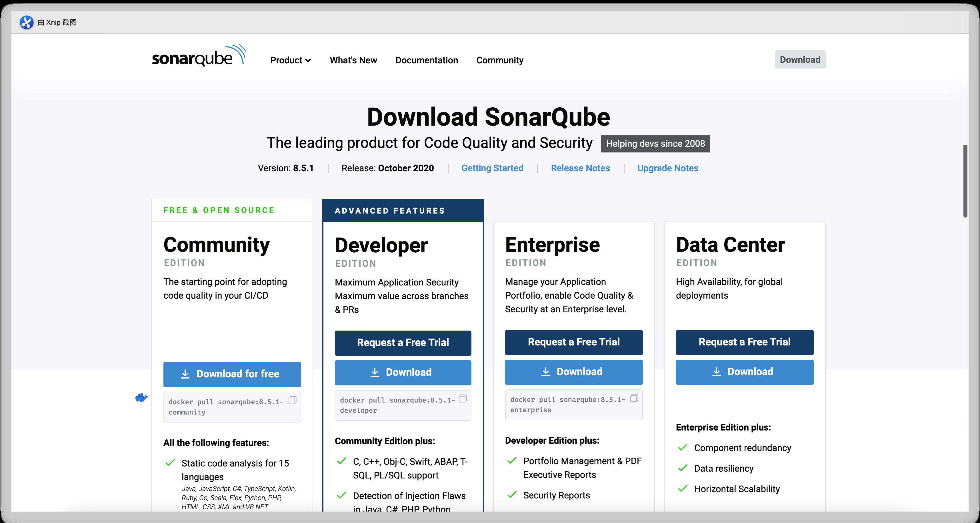This screenshot has width=980, height=523.
Task: Click the 'Portfolio Management & PDF Executive Reports' item
Action: click(x=582, y=468)
